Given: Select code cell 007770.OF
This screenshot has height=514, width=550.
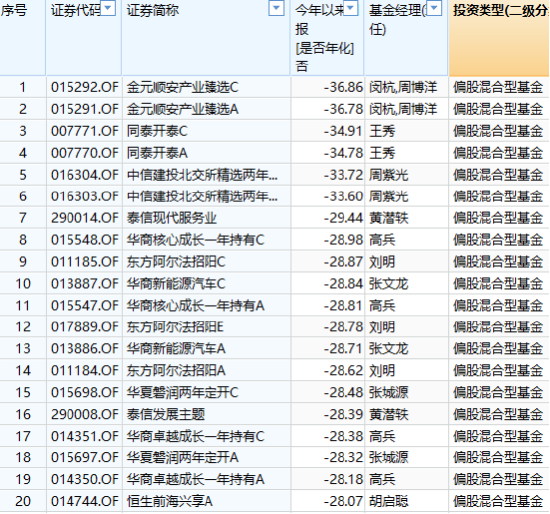Looking at the screenshot, I should pyautogui.click(x=85, y=153).
